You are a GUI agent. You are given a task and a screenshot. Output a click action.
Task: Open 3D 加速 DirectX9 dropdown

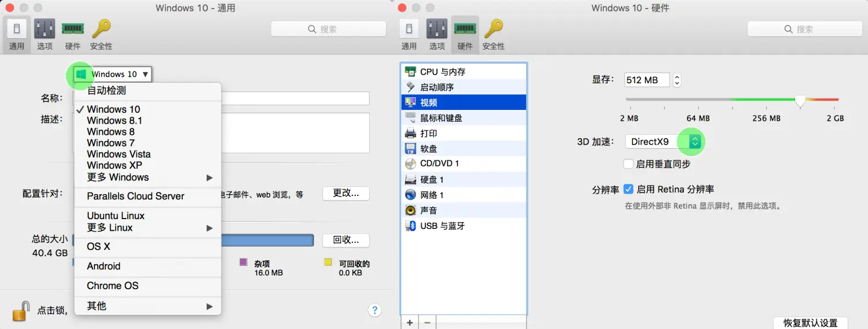[x=664, y=142]
